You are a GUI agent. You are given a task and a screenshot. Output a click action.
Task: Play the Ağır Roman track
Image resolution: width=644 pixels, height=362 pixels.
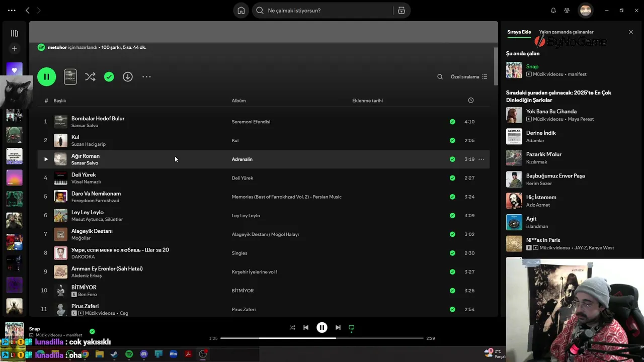46,159
